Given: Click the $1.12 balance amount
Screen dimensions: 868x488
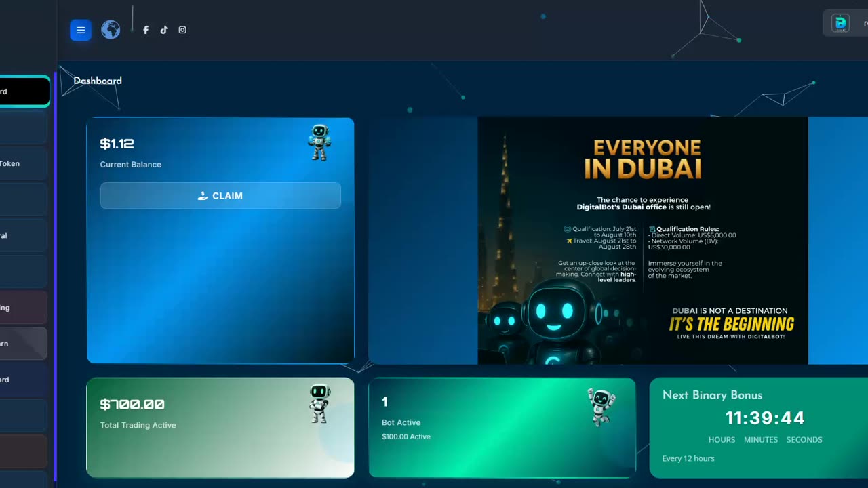Looking at the screenshot, I should pos(117,144).
